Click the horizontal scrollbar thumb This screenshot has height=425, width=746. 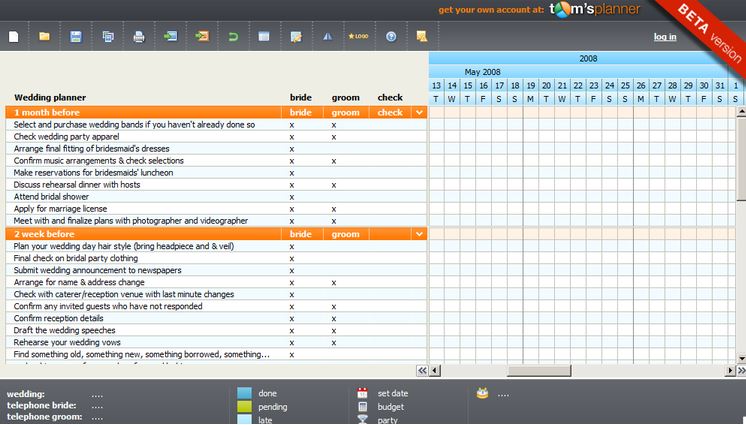539,371
